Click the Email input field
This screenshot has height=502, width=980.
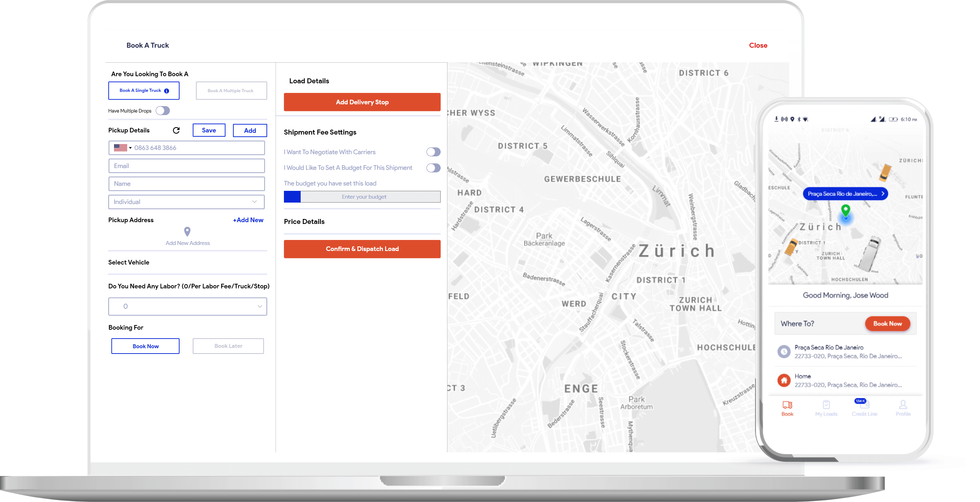click(x=186, y=166)
